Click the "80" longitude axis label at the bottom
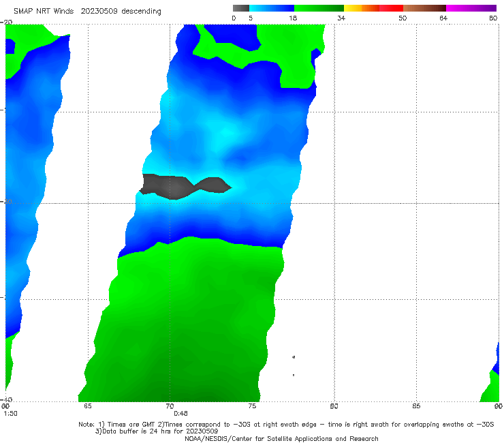This screenshot has height=443, width=504. click(334, 406)
